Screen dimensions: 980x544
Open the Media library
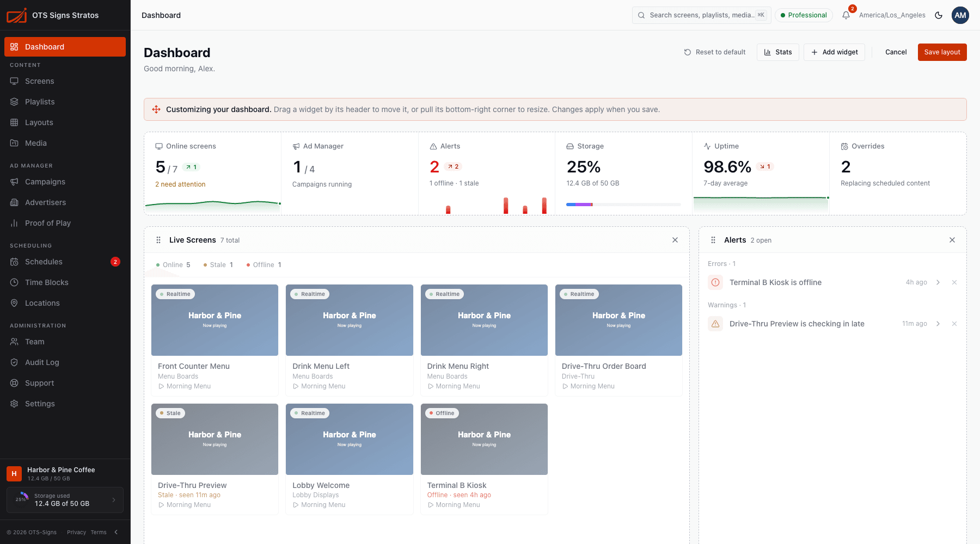click(65, 143)
